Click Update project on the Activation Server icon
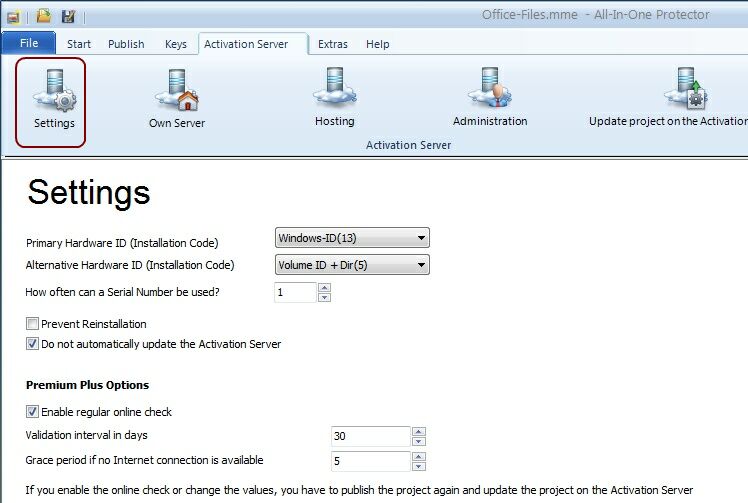This screenshot has height=503, width=748. 685,101
